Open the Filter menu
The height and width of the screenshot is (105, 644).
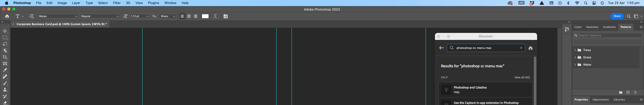117,3
